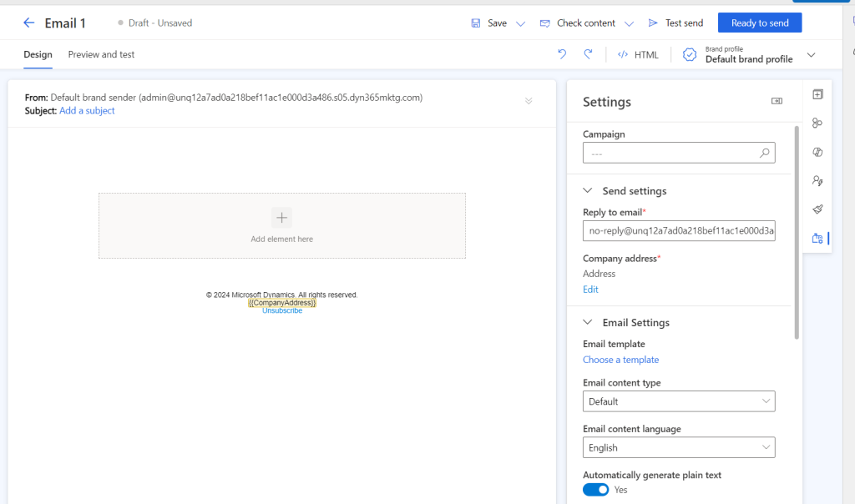Viewport: 855px width, 504px height.
Task: Click the Unsubscribe link in footer
Action: tap(282, 310)
